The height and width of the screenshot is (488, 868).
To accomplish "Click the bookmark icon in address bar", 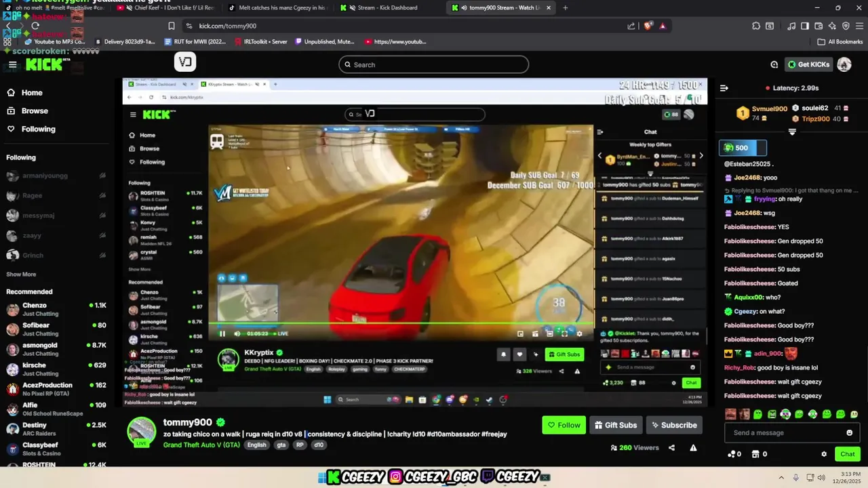I will 172,26.
